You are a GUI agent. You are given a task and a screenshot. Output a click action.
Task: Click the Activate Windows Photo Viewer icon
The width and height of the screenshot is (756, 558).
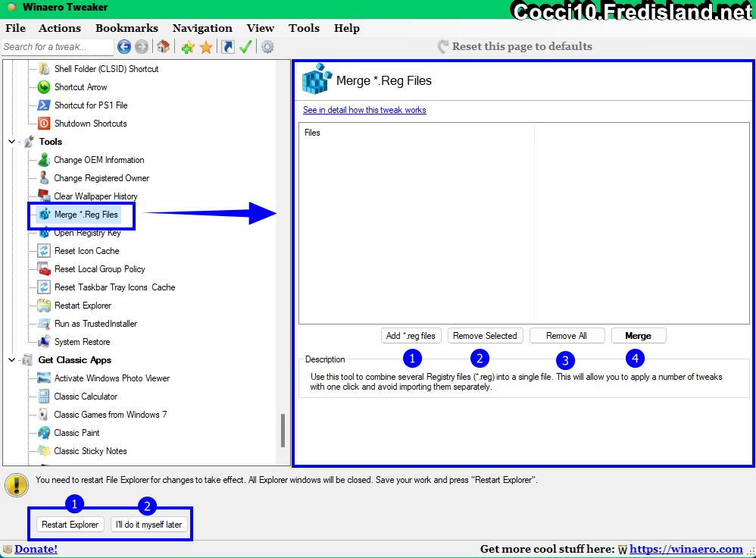[44, 378]
